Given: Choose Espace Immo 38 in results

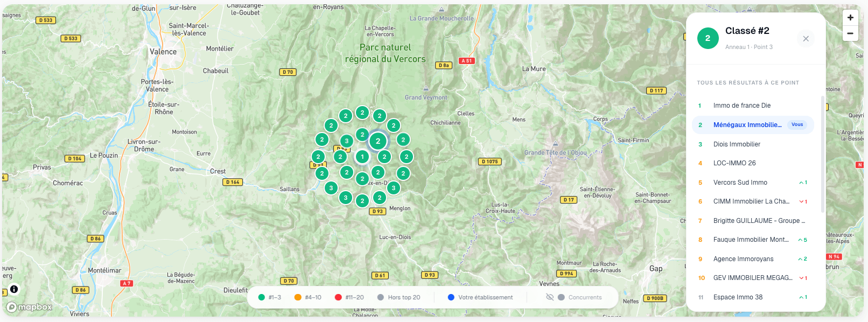Looking at the screenshot, I should point(738,297).
